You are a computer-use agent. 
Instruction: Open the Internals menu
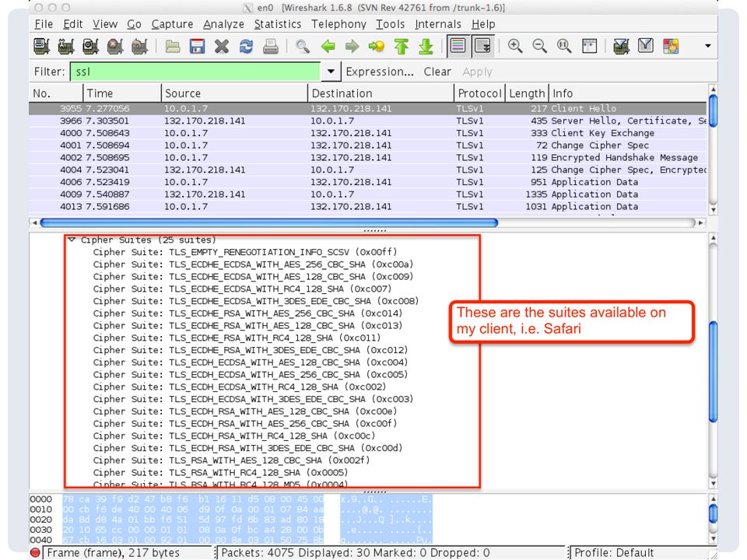tap(438, 24)
